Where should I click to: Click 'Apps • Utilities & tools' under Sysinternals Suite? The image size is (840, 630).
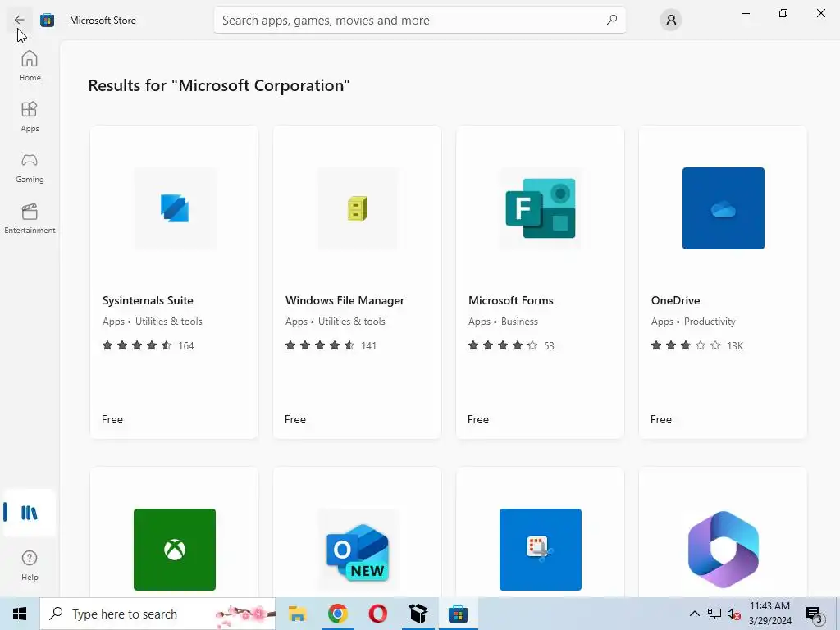click(152, 322)
